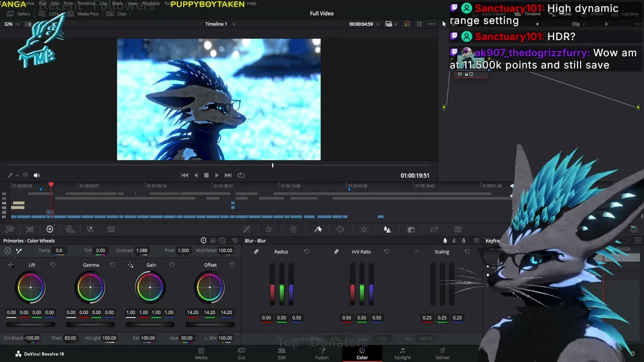Open the Sizing palette
The image size is (644, 362).
coord(434,229)
